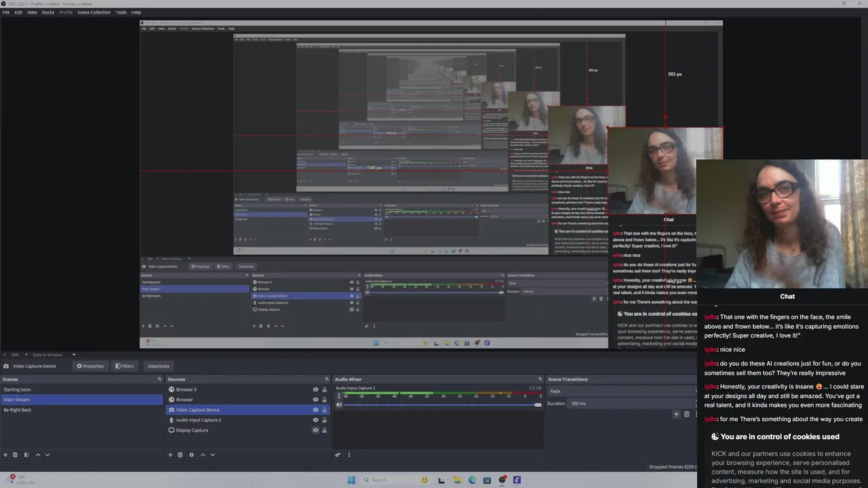Image resolution: width=868 pixels, height=488 pixels.
Task: Add a scene transition with plus icon
Action: (x=676, y=414)
